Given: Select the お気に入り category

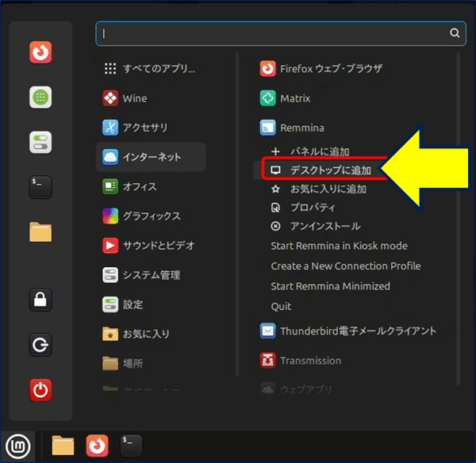Looking at the screenshot, I should [x=151, y=334].
